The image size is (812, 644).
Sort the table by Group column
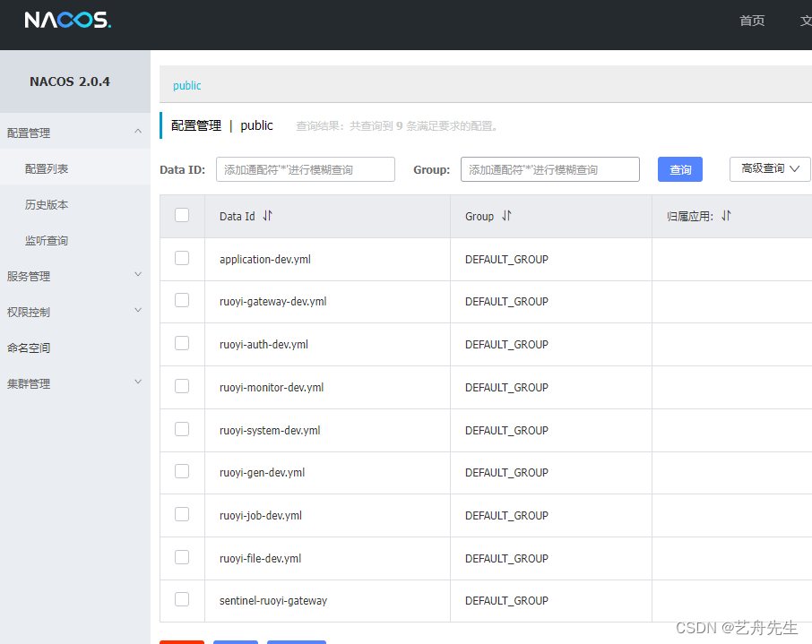[x=507, y=216]
